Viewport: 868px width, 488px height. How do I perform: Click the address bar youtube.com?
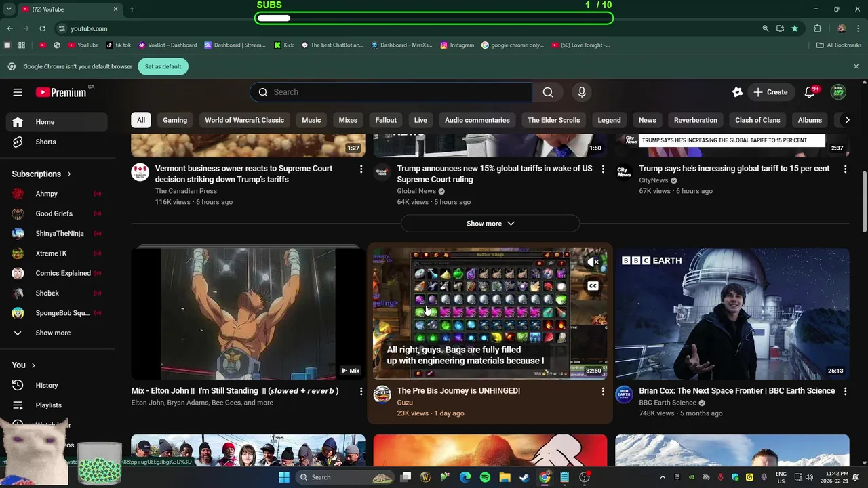pos(89,28)
